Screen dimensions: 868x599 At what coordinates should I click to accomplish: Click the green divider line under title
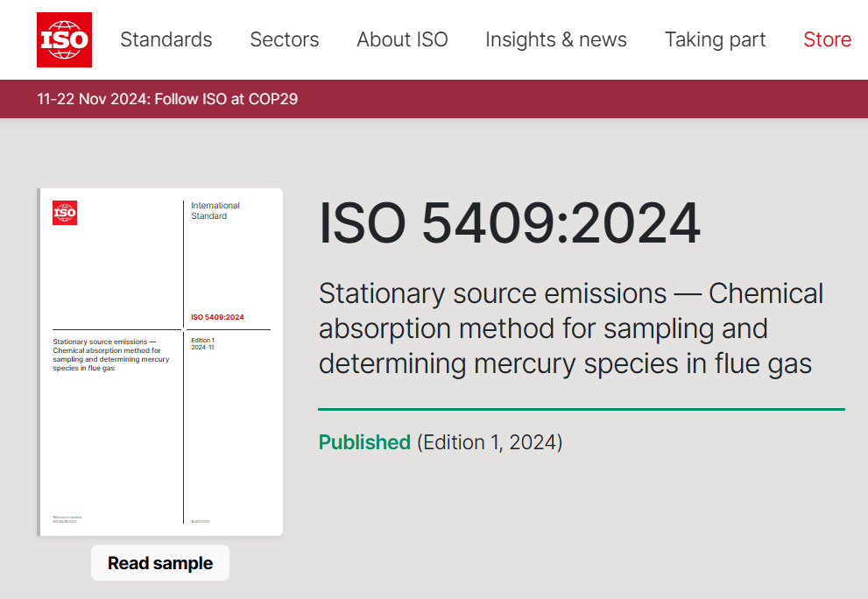tap(581, 409)
